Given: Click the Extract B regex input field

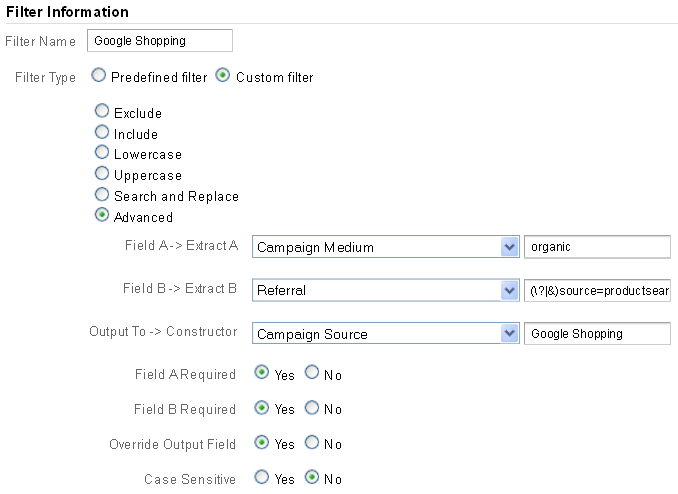Looking at the screenshot, I should (597, 290).
